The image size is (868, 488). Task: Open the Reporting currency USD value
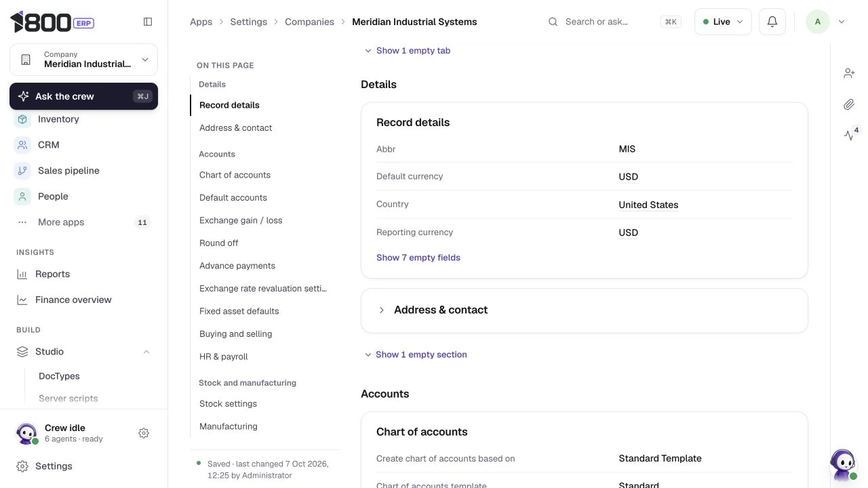628,232
